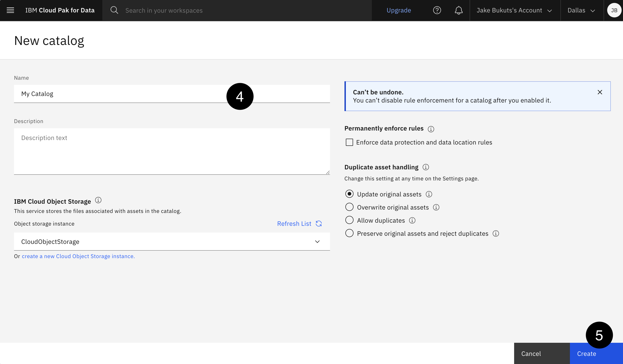Click the info icon beside IBM Cloud Object Storage
Screen dimensions: 623x364
[x=98, y=200]
